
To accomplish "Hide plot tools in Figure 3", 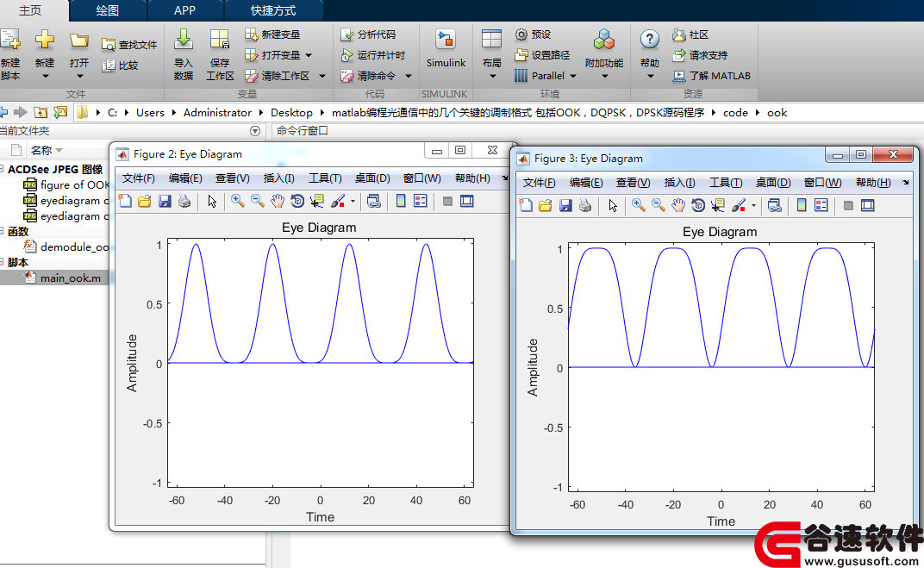I will click(x=848, y=206).
